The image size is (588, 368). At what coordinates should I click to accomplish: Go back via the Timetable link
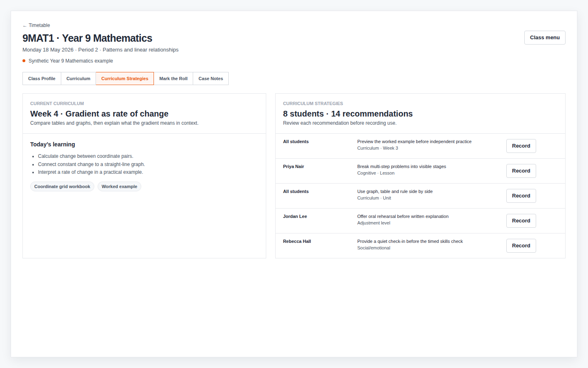pyautogui.click(x=36, y=25)
